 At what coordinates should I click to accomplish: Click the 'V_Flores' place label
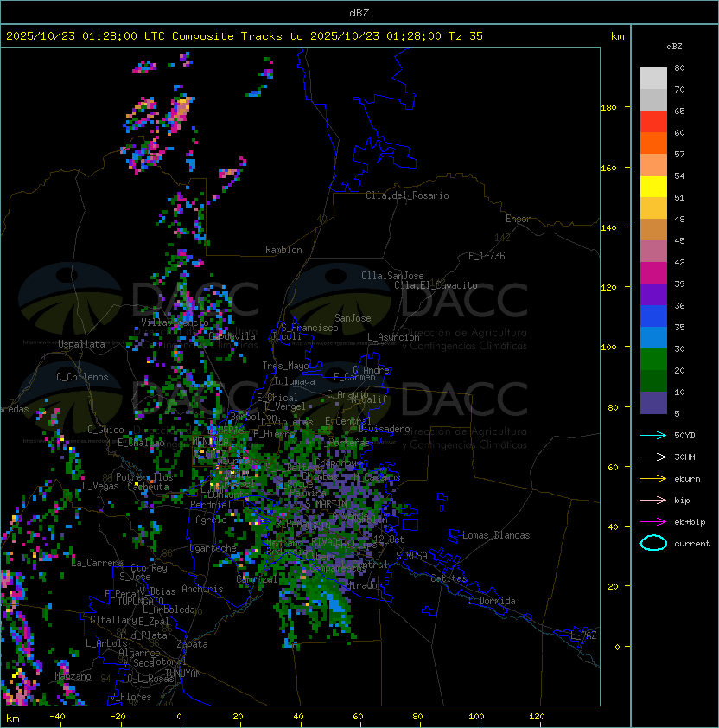130,697
